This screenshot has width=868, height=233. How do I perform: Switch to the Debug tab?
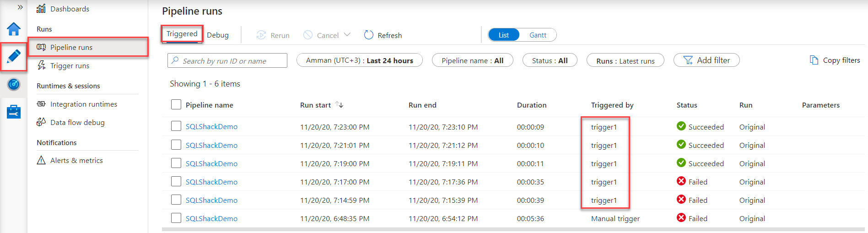(x=218, y=35)
